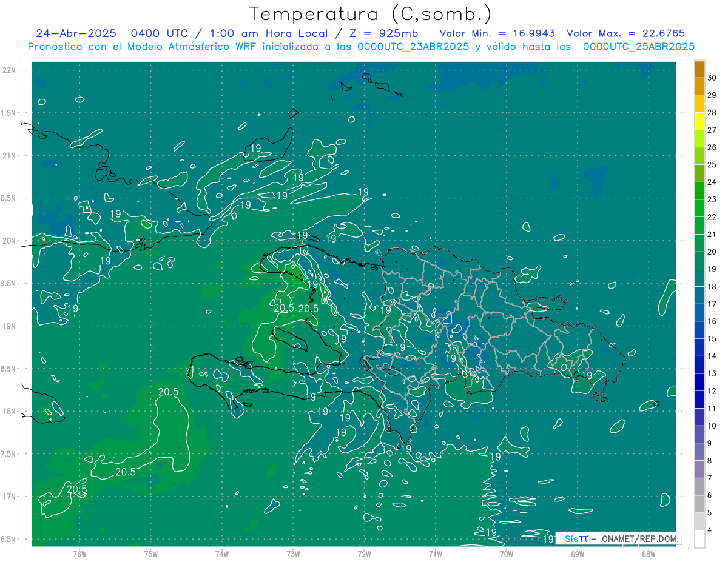Screen dimensions: 728x562
Task: Click the '27' color scale label
Action: [712, 130]
